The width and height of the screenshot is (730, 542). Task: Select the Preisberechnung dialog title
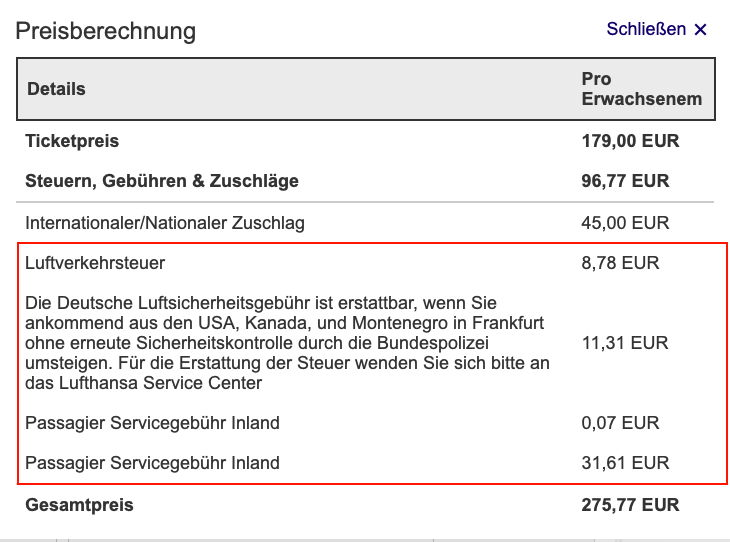click(x=105, y=30)
